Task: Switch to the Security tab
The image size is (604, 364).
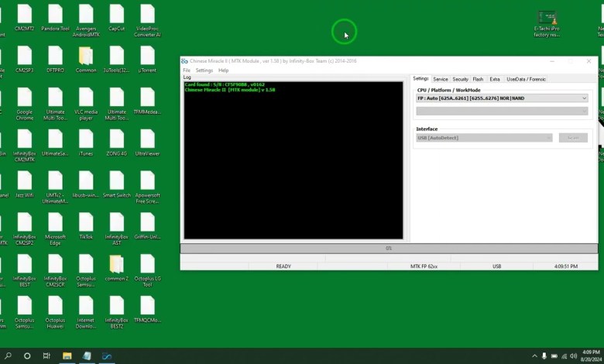Action: 460,79
